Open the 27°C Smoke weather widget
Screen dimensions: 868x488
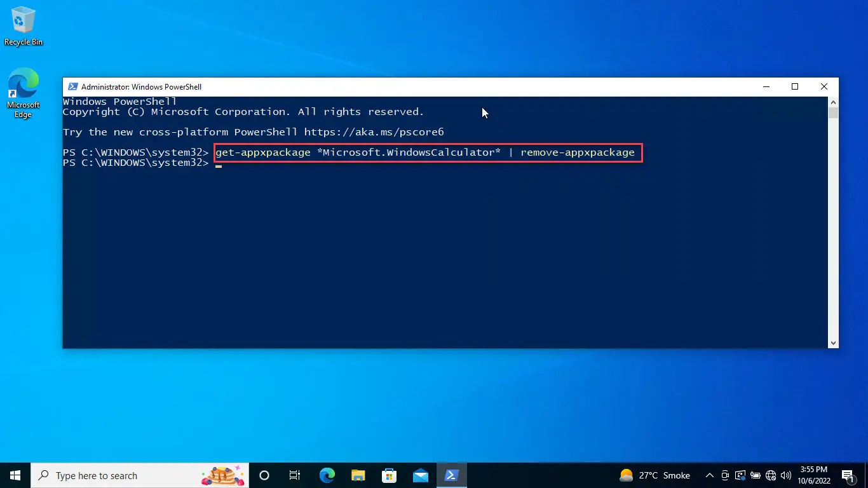click(654, 475)
